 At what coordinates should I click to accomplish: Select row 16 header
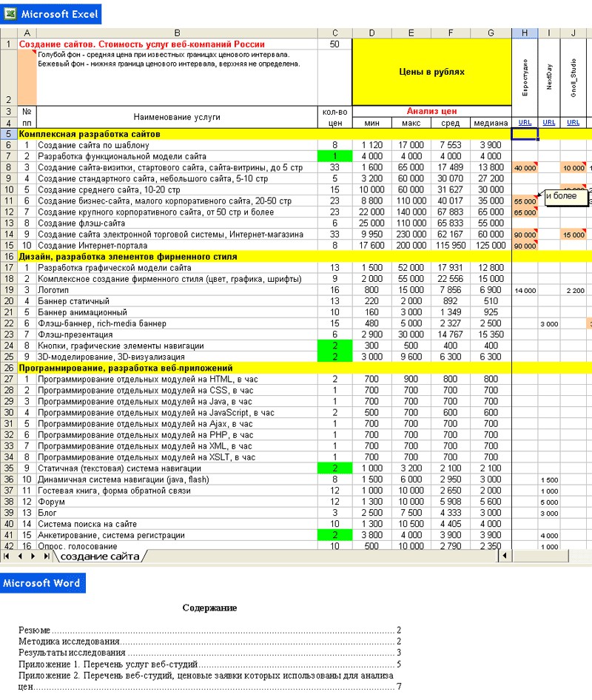[8, 256]
